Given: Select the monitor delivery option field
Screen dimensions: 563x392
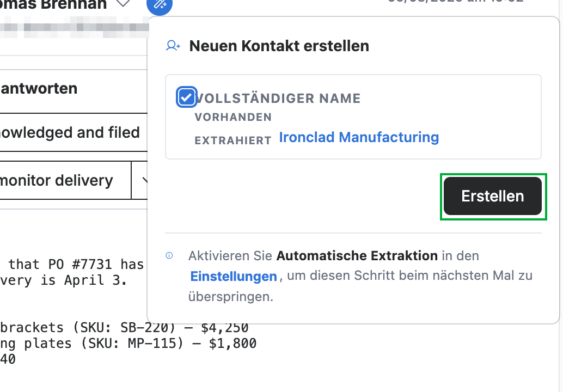Looking at the screenshot, I should coord(65,180).
